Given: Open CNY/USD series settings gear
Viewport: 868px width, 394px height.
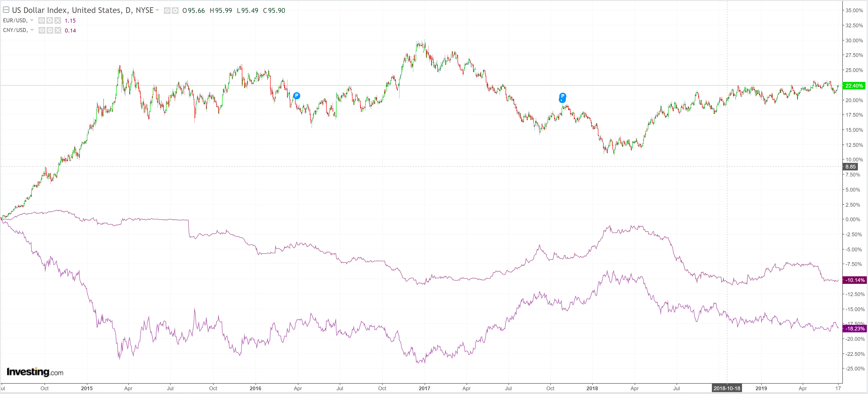Looking at the screenshot, I should click(49, 31).
